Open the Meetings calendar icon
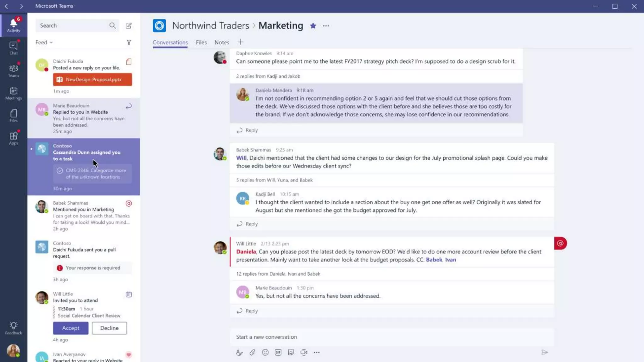644x362 pixels. 14,93
